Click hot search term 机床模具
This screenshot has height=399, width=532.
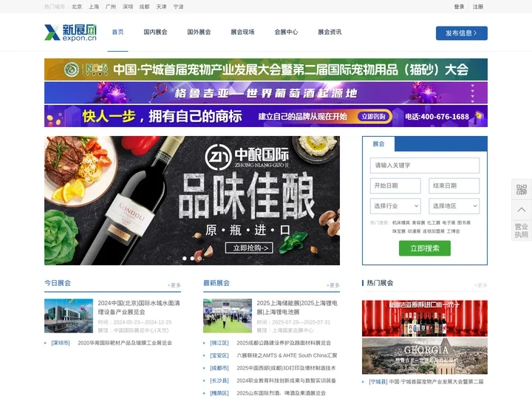(401, 222)
